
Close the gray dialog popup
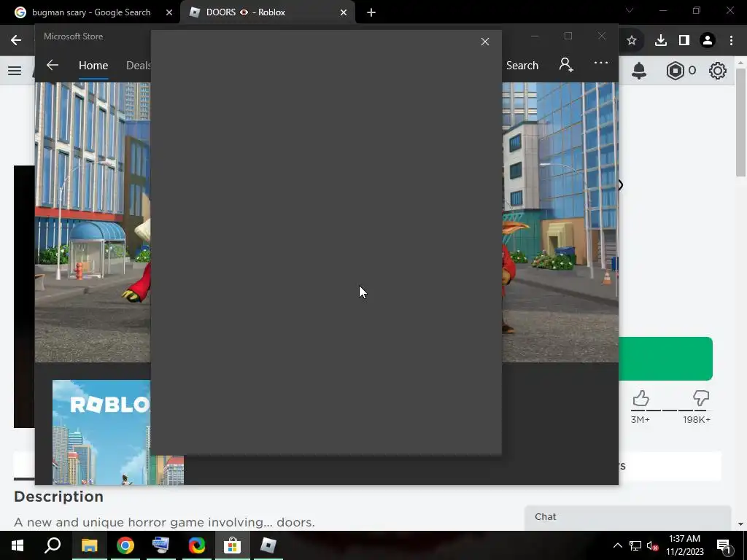coord(485,42)
